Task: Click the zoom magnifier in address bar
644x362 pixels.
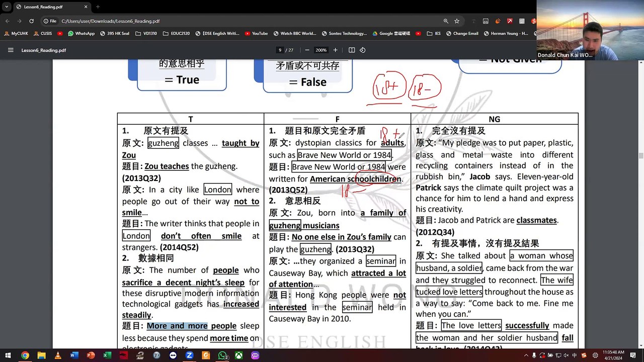Action: tap(446, 21)
